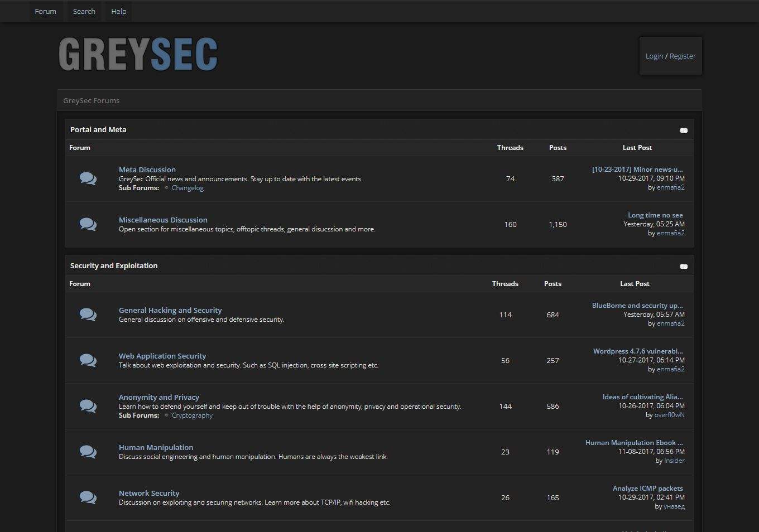Go to GreySec Forums breadcrumb
The height and width of the screenshot is (532, 759).
click(x=91, y=100)
